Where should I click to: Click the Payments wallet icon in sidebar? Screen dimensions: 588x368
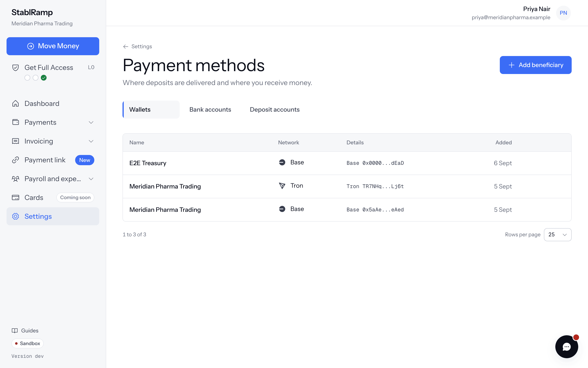[x=16, y=122]
